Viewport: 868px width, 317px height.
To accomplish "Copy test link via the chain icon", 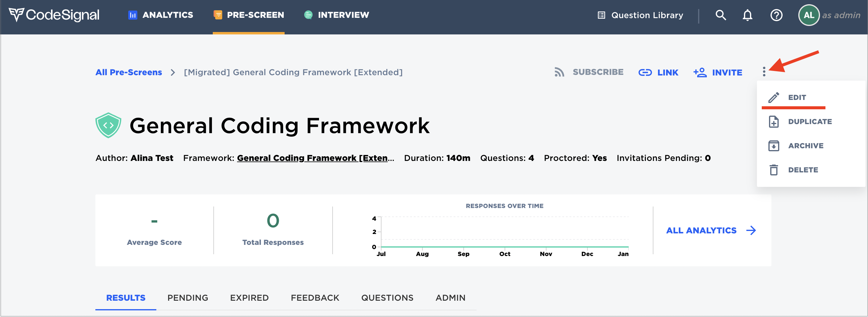I will pos(646,72).
